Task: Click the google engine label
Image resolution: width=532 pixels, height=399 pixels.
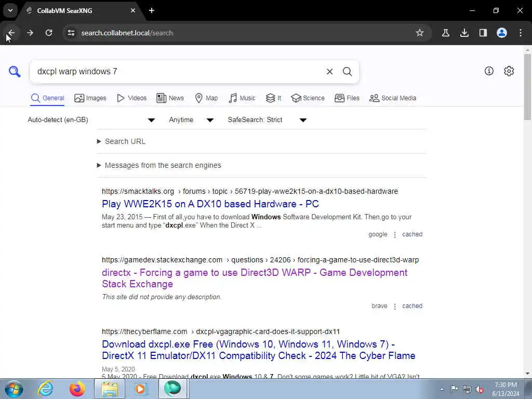Action: (x=378, y=234)
